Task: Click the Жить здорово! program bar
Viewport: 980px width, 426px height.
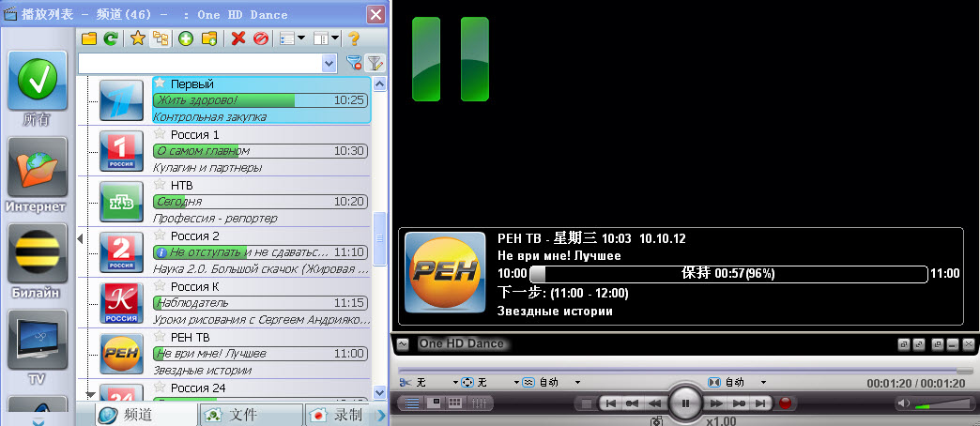Action: point(260,100)
